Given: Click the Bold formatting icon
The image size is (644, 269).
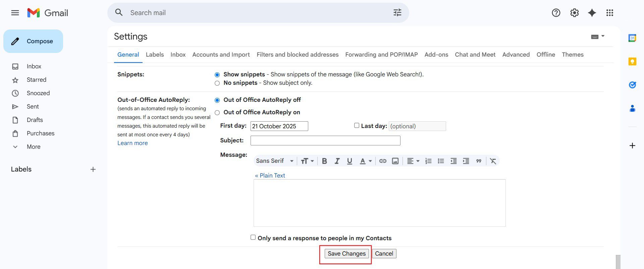Looking at the screenshot, I should coord(324,161).
